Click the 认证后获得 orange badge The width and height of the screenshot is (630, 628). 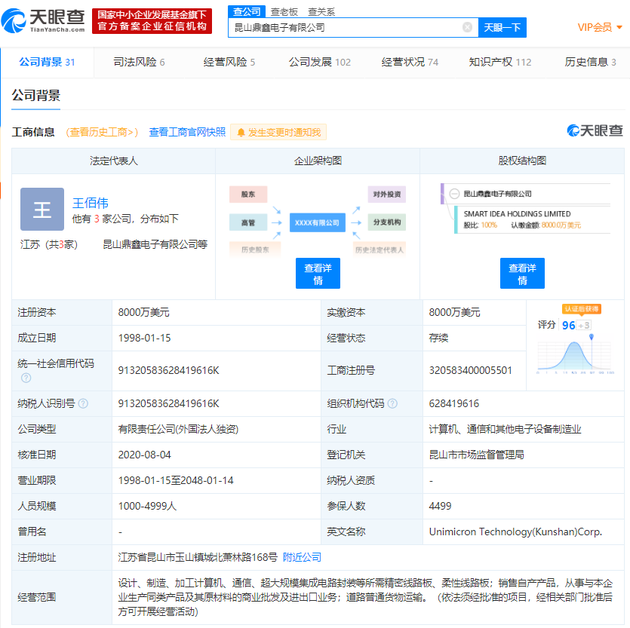tap(581, 309)
